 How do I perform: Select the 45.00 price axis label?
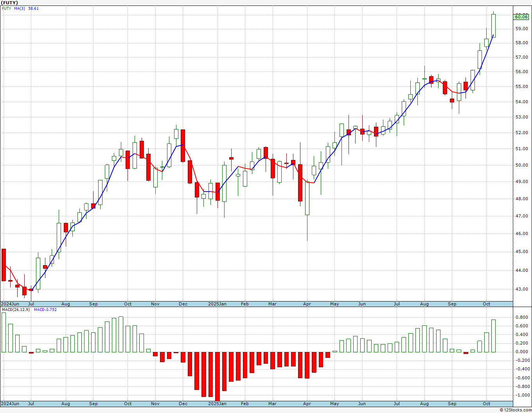tap(521, 252)
